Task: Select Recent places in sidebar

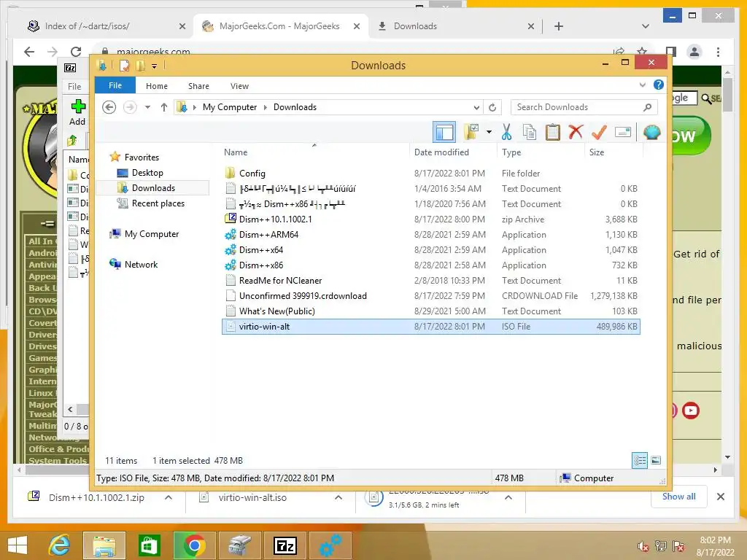Action: pos(158,203)
